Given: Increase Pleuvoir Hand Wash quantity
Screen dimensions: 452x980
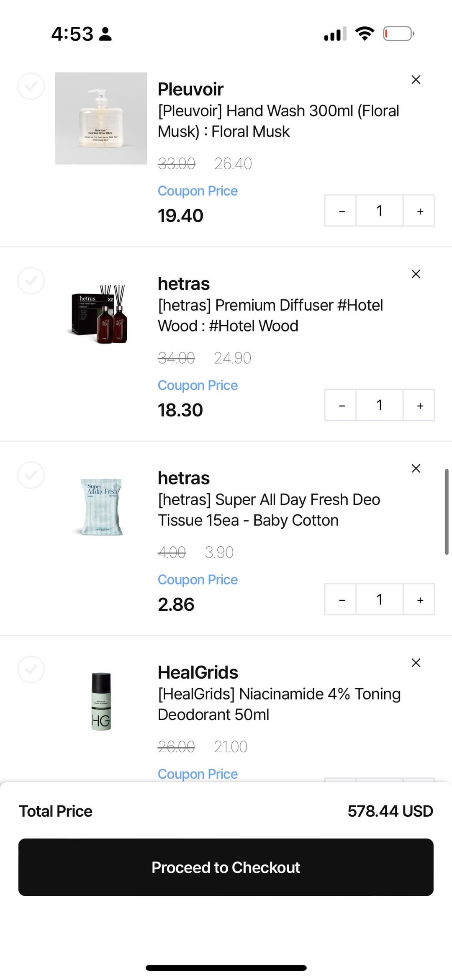Looking at the screenshot, I should [x=420, y=211].
